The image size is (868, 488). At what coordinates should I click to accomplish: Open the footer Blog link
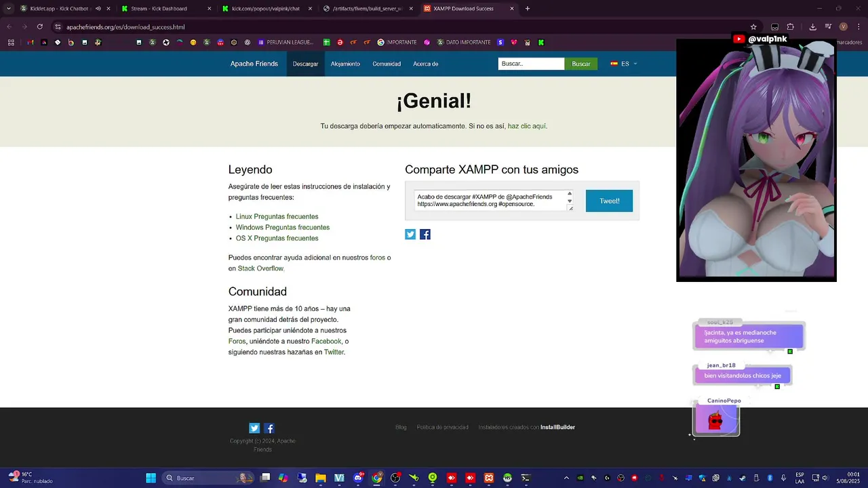[x=401, y=428]
